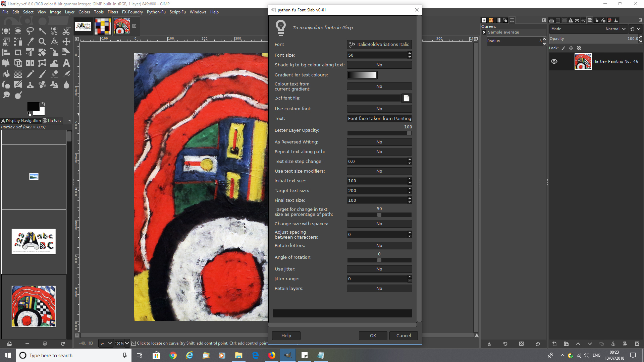Viewport: 644px width, 362px height.
Task: Select the Fuzzy Select magic wand tool
Action: coord(42,31)
